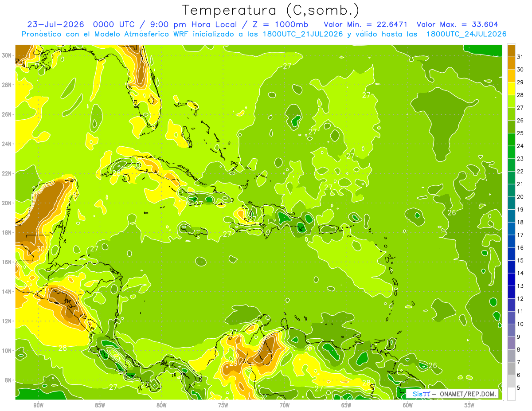Click the '70W' longitude axis label
The width and height of the screenshot is (532, 411).
[285, 405]
